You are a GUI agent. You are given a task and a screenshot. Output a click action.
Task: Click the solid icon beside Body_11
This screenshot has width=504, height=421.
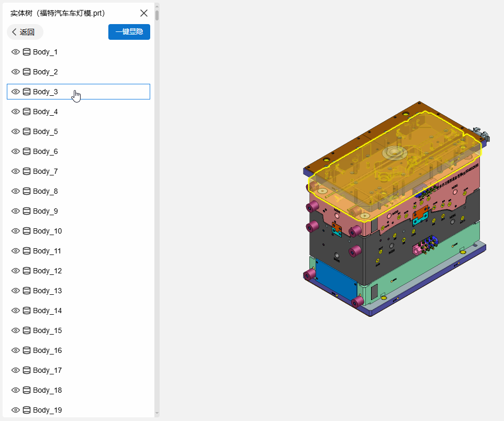27,251
